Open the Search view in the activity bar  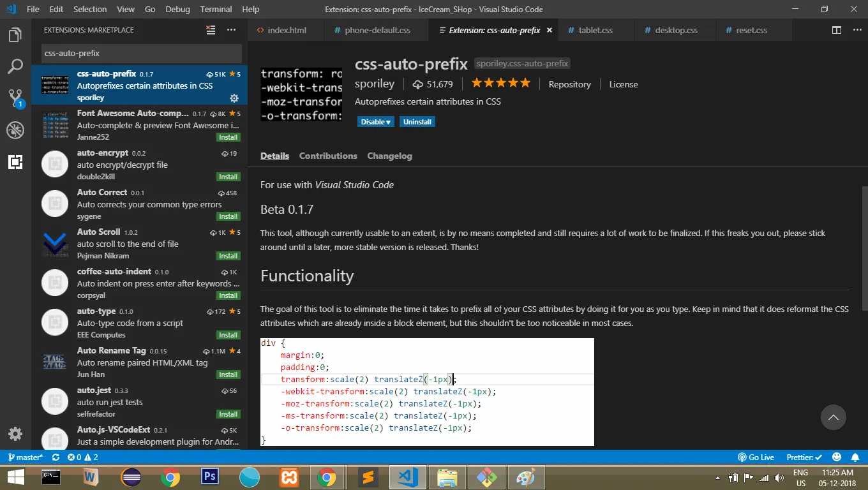tap(15, 66)
